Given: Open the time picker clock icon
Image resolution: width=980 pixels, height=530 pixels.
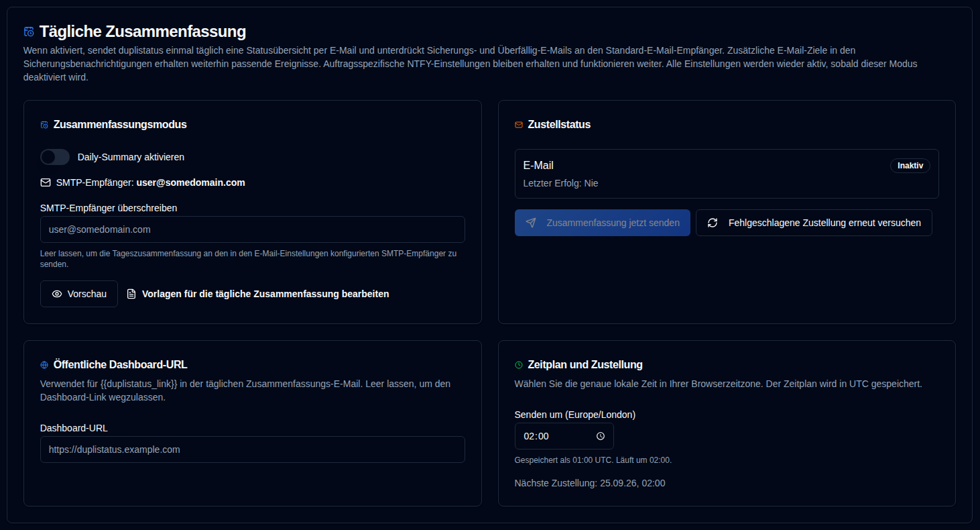Looking at the screenshot, I should (601, 436).
